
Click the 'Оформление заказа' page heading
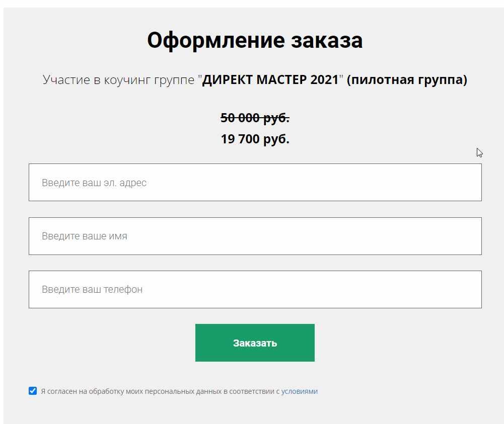(x=255, y=40)
